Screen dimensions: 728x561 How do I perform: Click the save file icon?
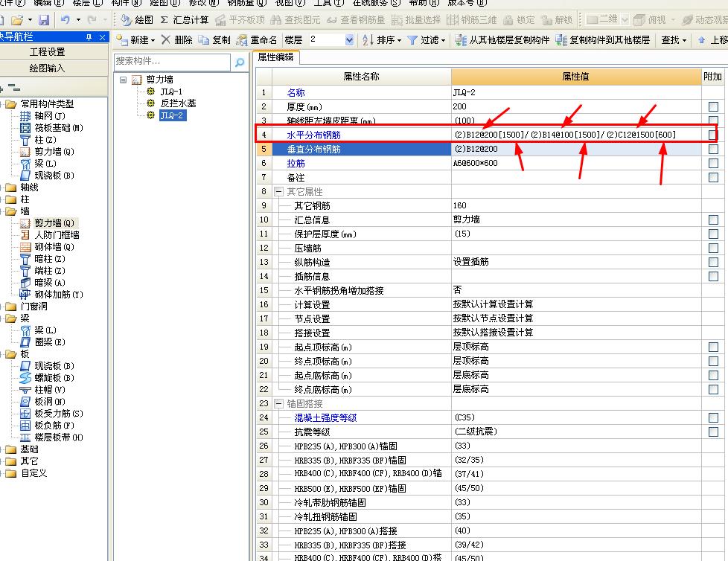(x=44, y=20)
